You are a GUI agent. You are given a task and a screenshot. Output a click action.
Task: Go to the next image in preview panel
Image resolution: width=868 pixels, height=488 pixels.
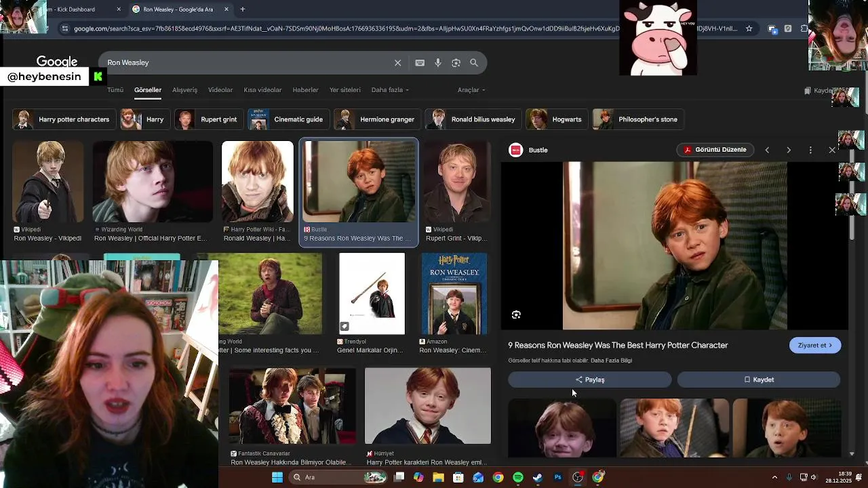tap(789, 150)
